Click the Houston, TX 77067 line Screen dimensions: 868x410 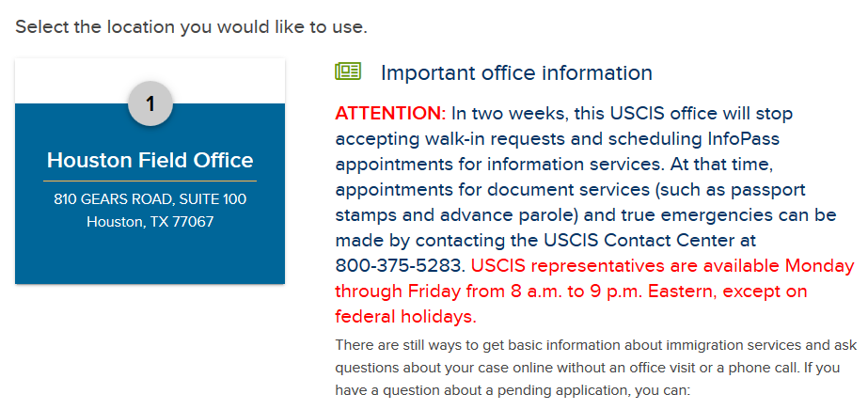tap(150, 222)
